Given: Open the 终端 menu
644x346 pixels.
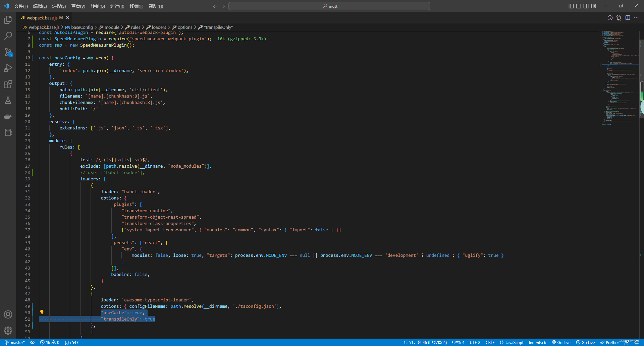Looking at the screenshot, I should coord(136,6).
